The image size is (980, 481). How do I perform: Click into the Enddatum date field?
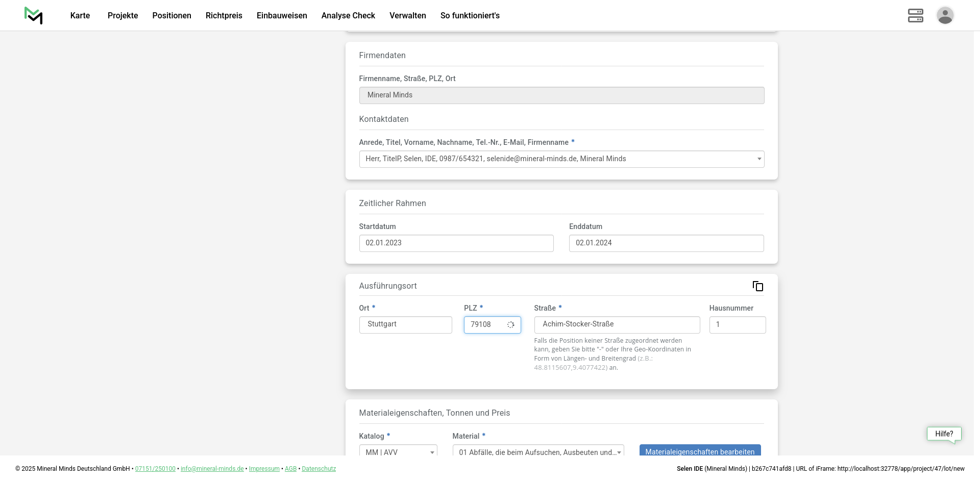point(666,243)
